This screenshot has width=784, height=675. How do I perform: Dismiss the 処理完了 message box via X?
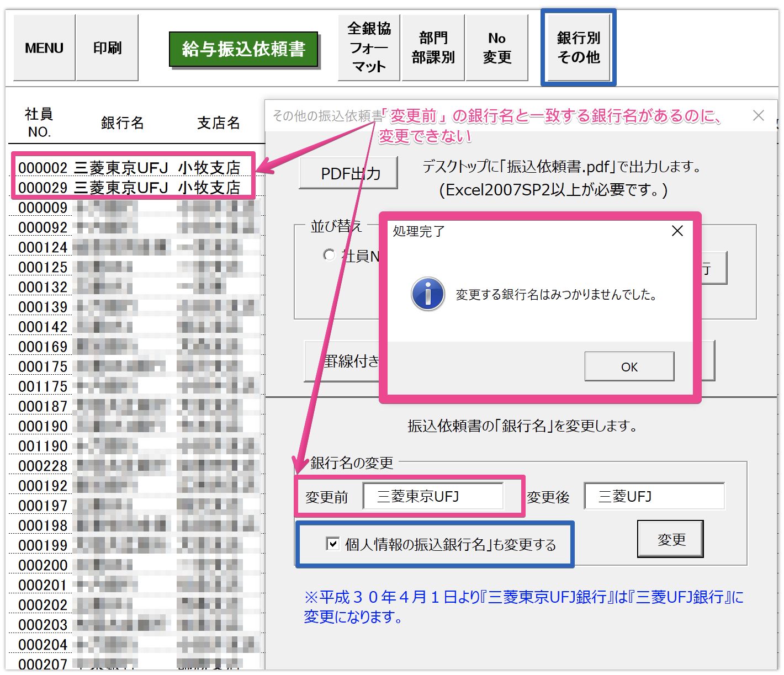[x=677, y=231]
